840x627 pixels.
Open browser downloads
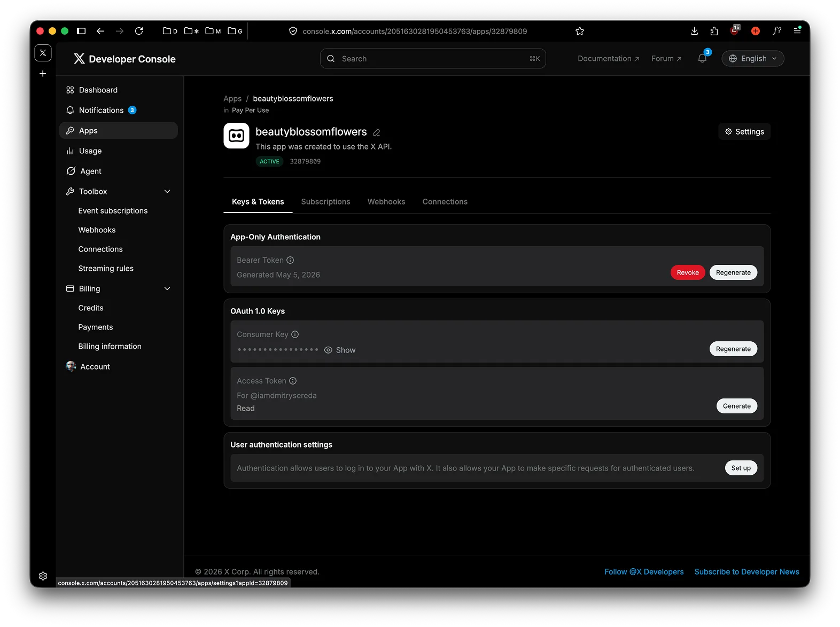click(694, 31)
